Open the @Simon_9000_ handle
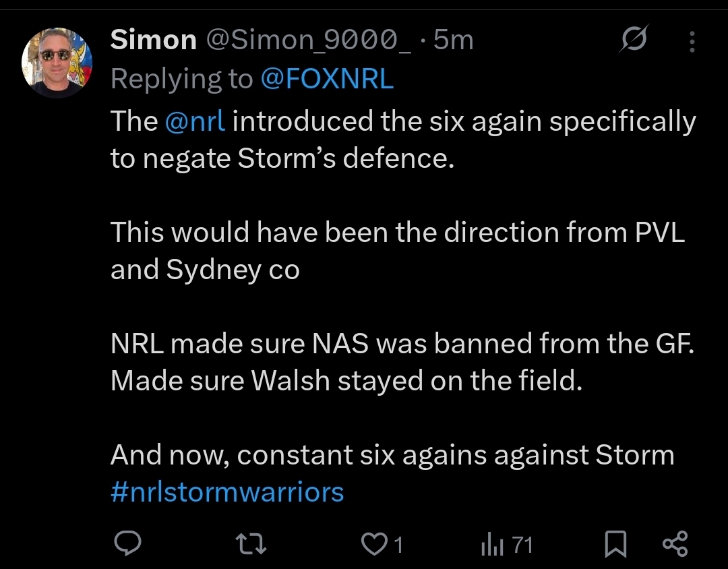 click(308, 40)
